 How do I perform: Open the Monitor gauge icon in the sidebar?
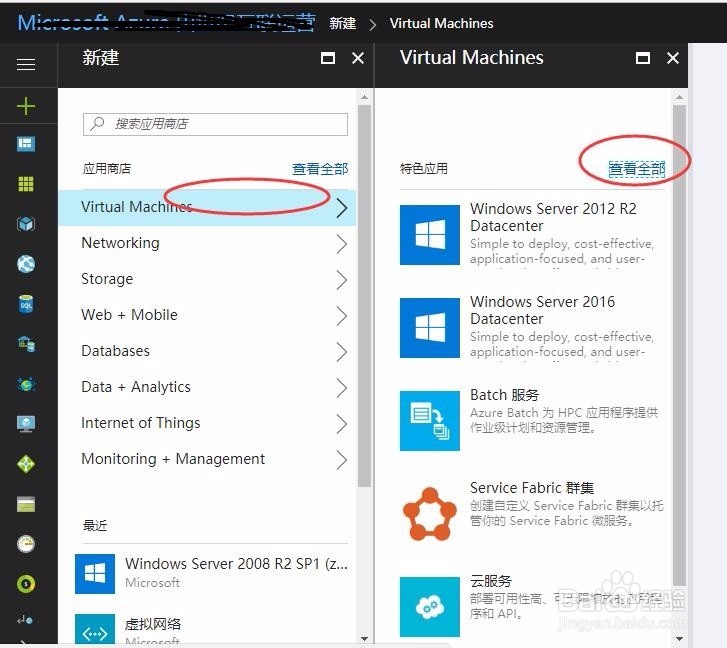[x=26, y=544]
